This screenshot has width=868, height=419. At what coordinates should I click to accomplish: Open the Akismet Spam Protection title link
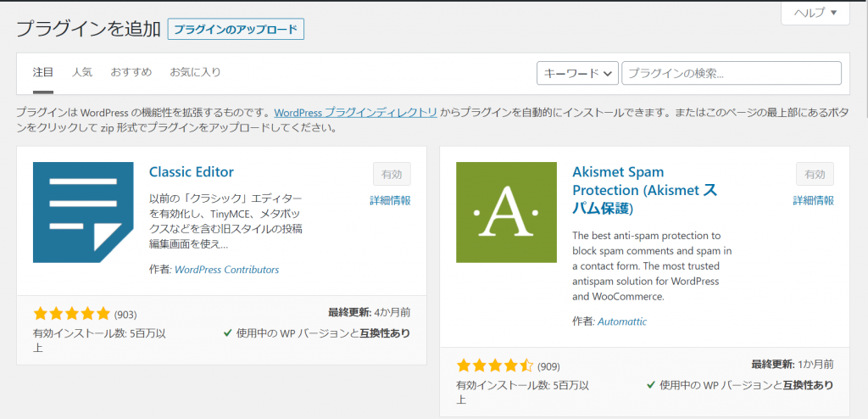pyautogui.click(x=645, y=190)
